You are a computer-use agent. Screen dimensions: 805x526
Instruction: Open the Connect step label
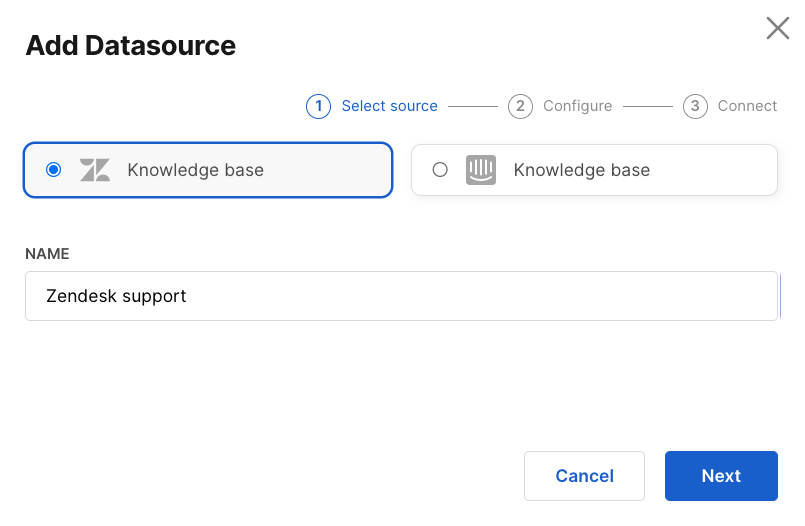tap(747, 106)
